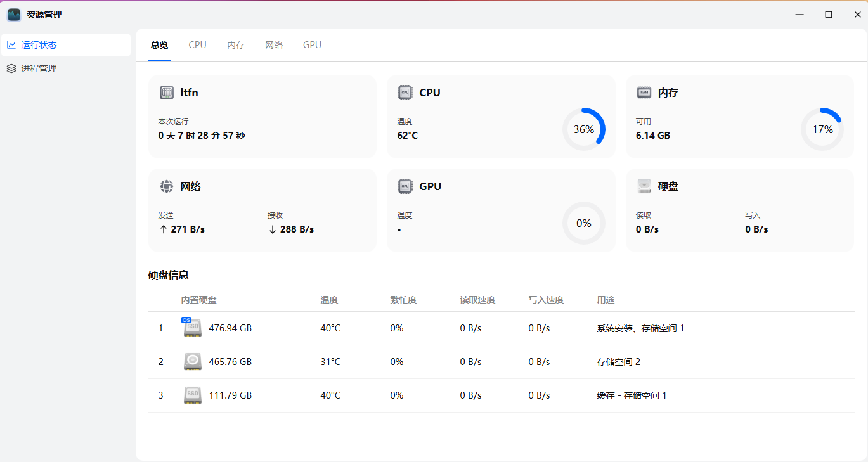Click the network globe icon
This screenshot has height=462, width=868.
pyautogui.click(x=167, y=186)
